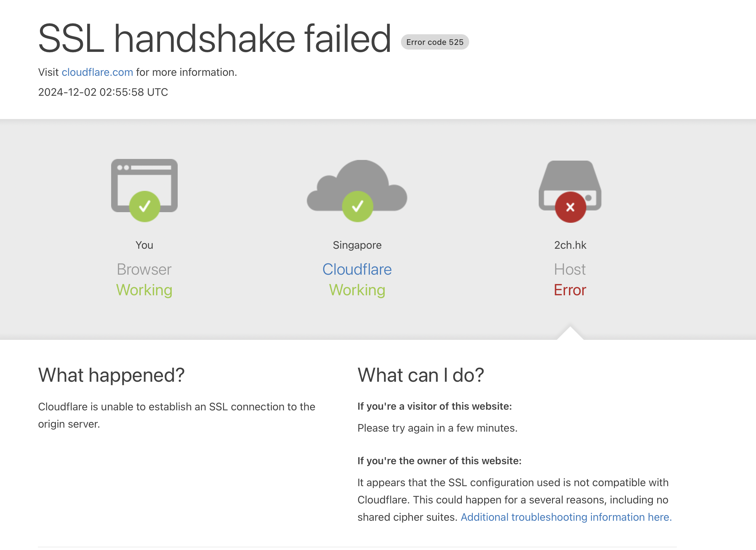
Task: Click the Error code 525 badge
Action: point(435,42)
